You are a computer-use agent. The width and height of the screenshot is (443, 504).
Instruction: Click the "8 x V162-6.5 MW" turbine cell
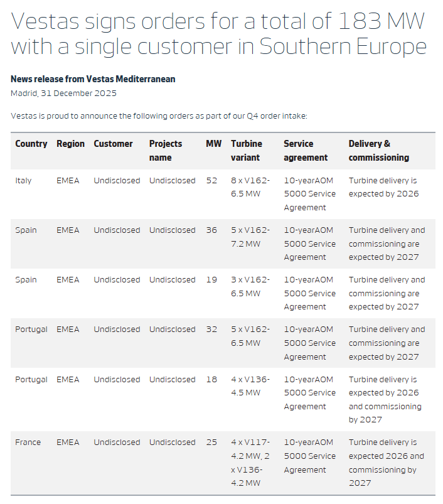click(250, 187)
